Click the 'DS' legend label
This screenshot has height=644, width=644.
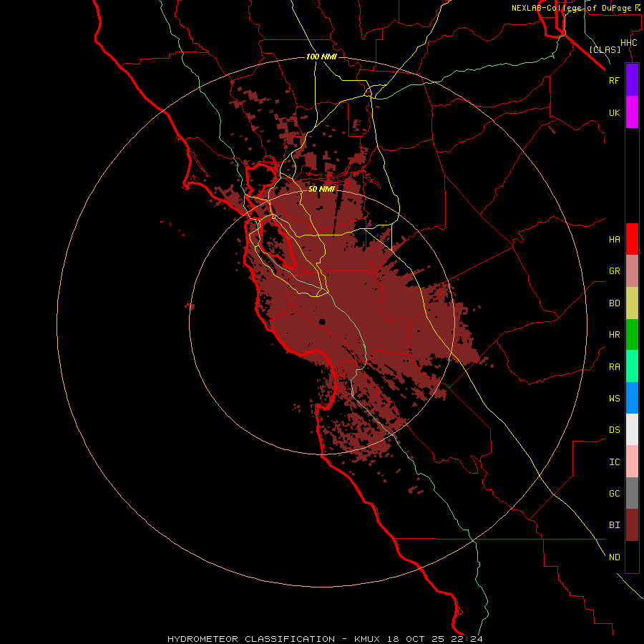click(614, 429)
